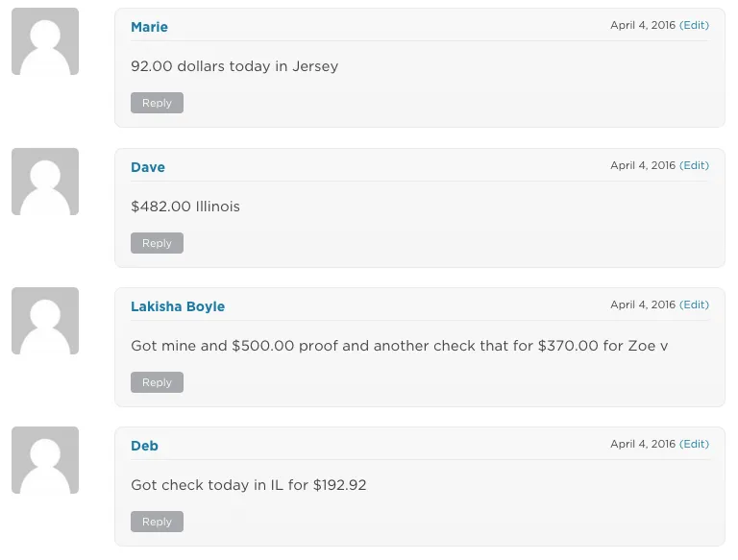Reply to Deb's comment
This screenshot has height=560, width=738.
(x=157, y=522)
